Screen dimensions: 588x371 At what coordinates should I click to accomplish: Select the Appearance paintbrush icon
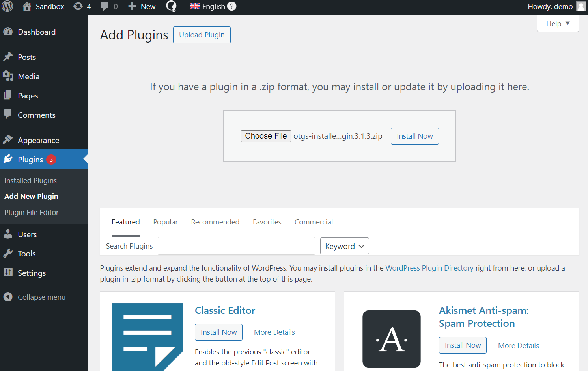coord(8,139)
